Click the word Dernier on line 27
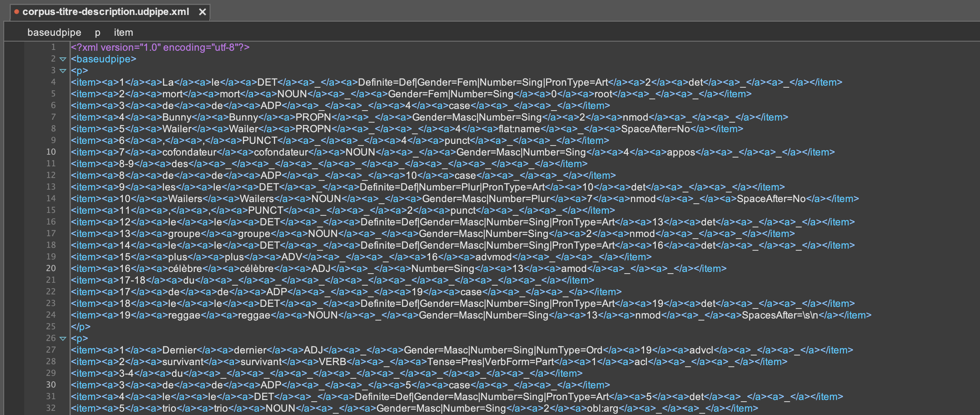The width and height of the screenshot is (980, 415). pyautogui.click(x=179, y=350)
